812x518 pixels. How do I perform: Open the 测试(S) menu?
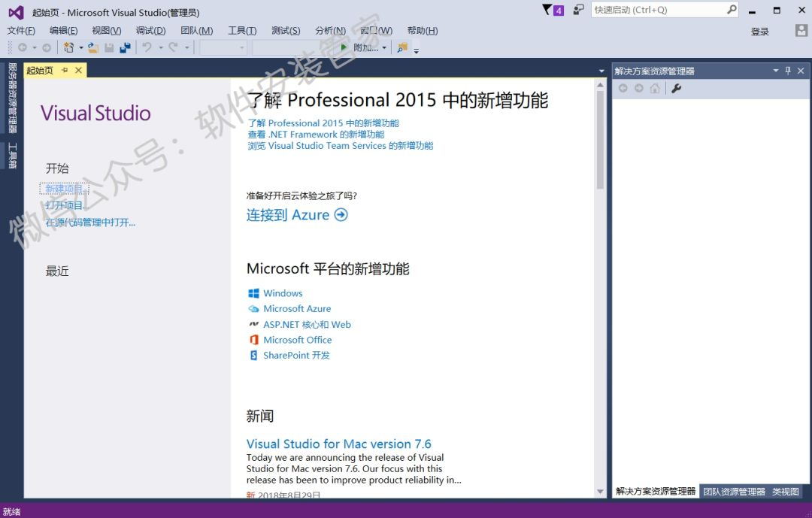pos(286,31)
